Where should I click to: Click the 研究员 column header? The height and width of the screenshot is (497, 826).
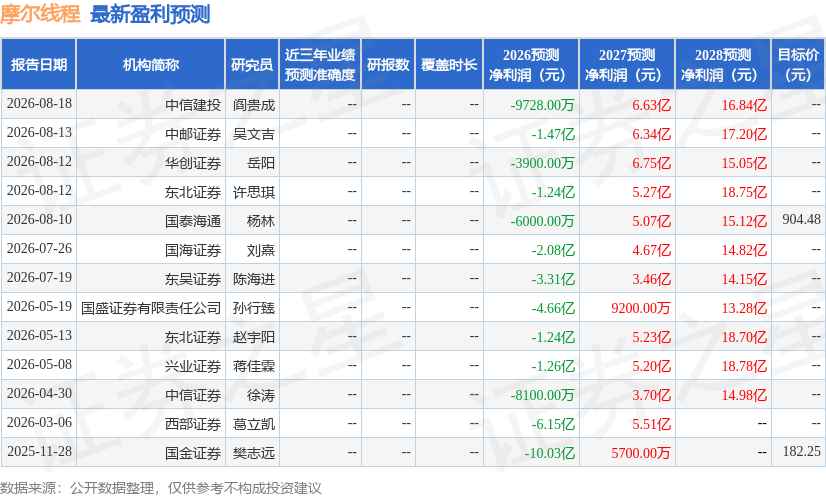pos(252,64)
